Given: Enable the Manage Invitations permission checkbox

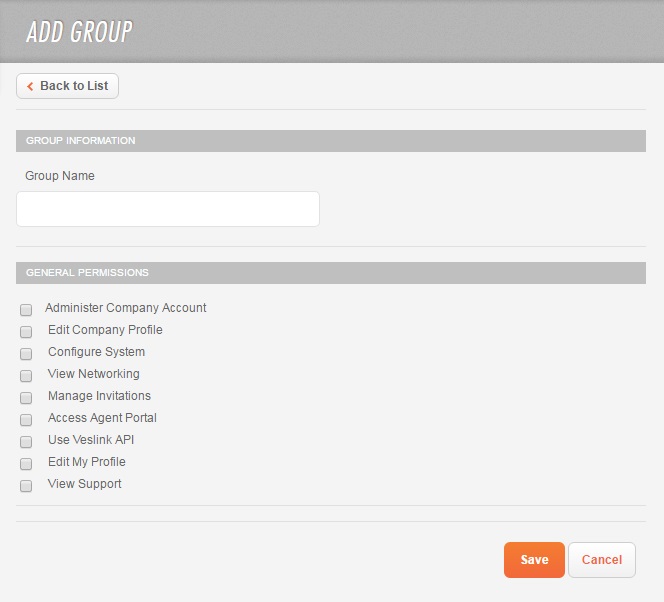Looking at the screenshot, I should [26, 398].
